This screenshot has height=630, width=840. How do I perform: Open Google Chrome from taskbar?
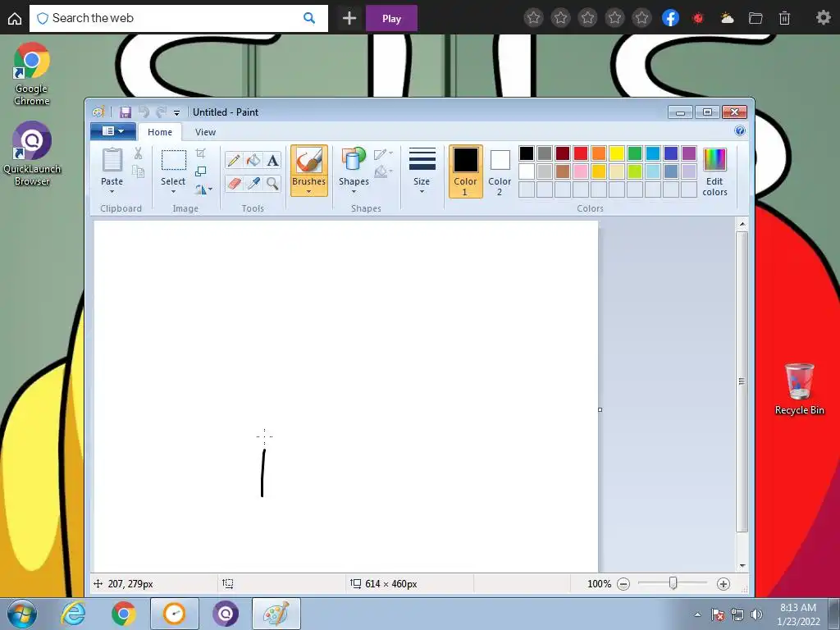coord(124,614)
